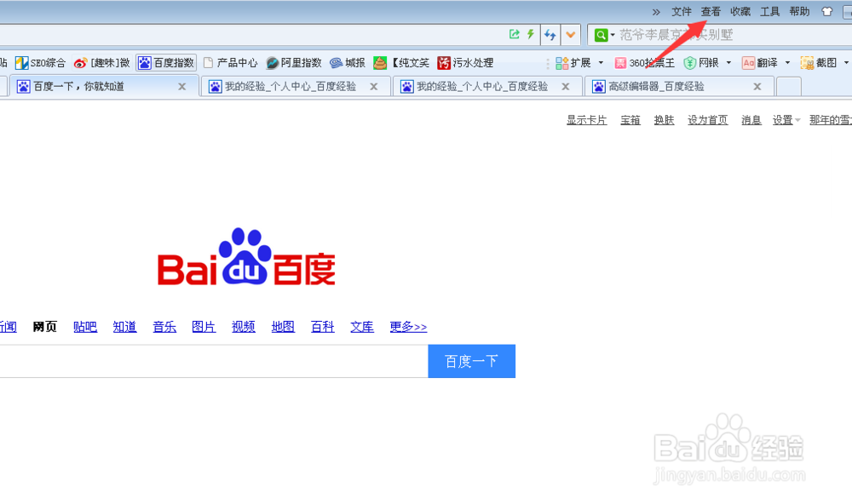The image size is (852, 504).
Task: Click the 宝箱 link
Action: click(x=630, y=120)
